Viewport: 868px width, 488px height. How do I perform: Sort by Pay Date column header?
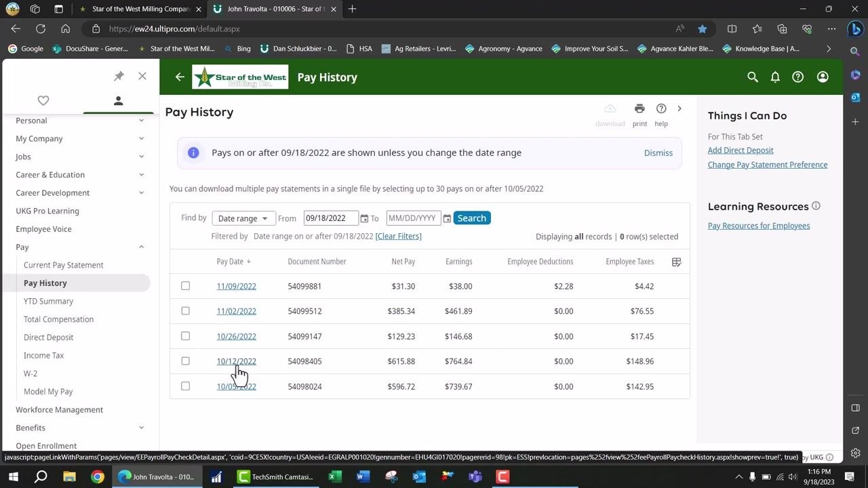pos(233,262)
